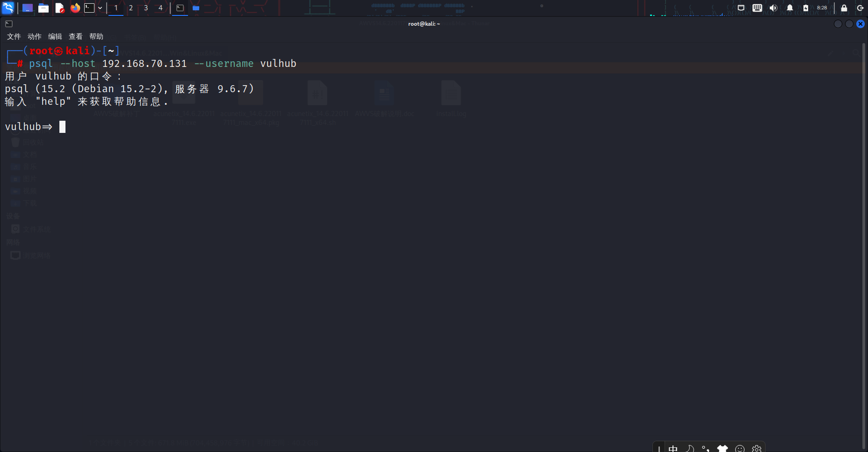The width and height of the screenshot is (868, 452).
Task: Click the root@kali: ~ title bar
Action: [x=424, y=24]
